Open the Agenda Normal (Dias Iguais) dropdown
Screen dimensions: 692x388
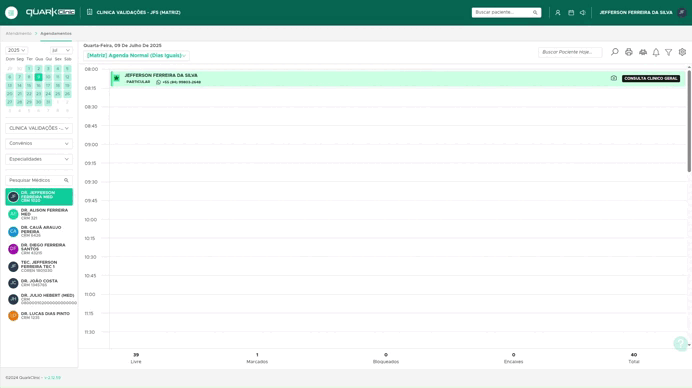click(x=136, y=56)
